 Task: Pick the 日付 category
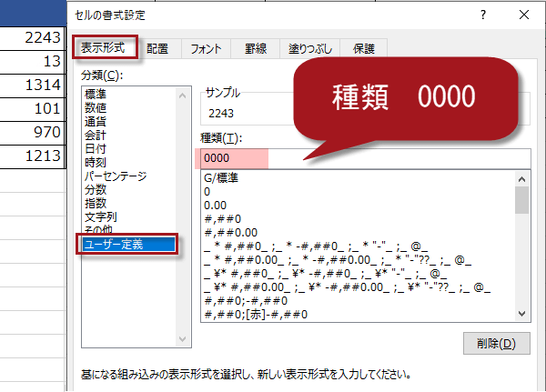[96, 149]
